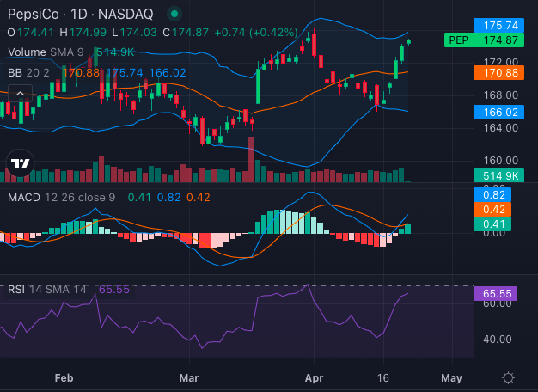This screenshot has height=392, width=538.
Task: Click the May label on time axis
Action: tap(451, 378)
